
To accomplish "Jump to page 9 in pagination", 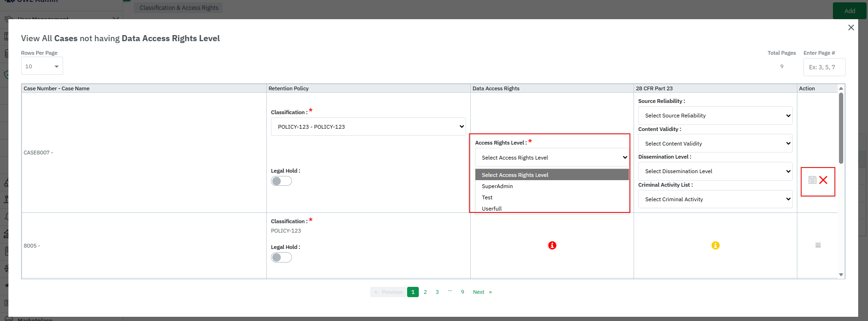I will (x=462, y=292).
